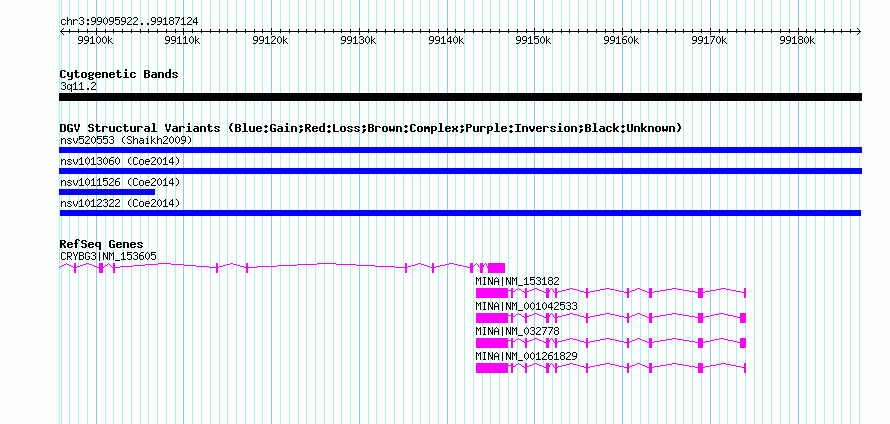
Task: Click the nsv1013060 (Coe2014) variant label
Action: coord(120,162)
